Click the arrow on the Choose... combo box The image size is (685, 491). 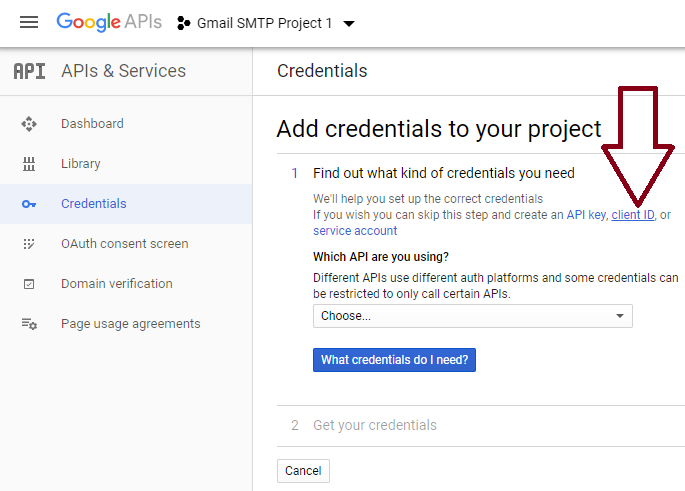coord(619,316)
